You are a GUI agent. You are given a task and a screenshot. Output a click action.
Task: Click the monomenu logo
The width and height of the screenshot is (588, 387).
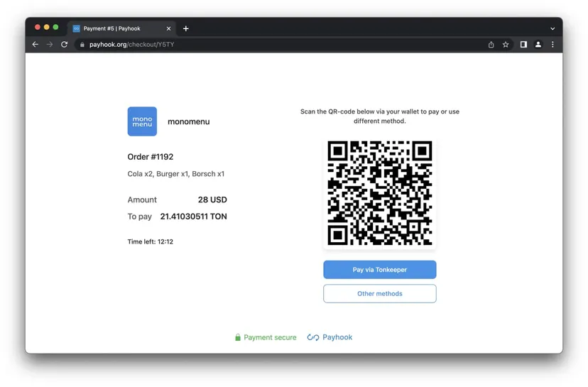(x=142, y=121)
